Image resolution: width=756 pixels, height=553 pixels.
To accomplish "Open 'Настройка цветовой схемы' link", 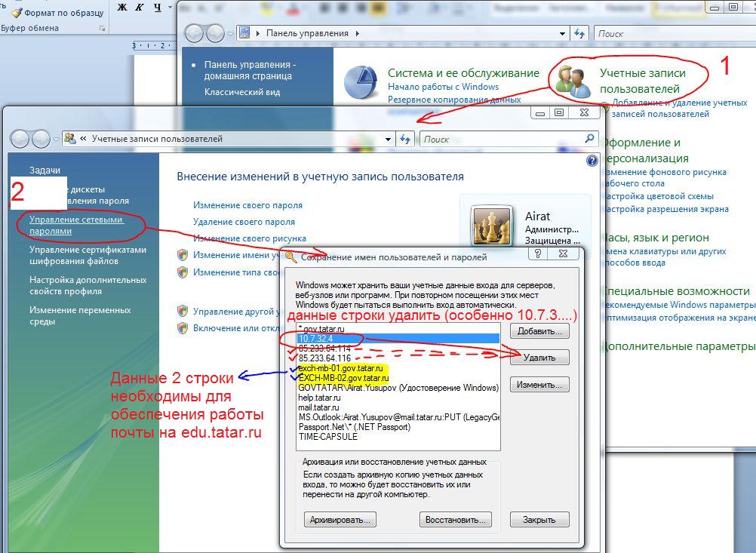I will click(x=658, y=196).
